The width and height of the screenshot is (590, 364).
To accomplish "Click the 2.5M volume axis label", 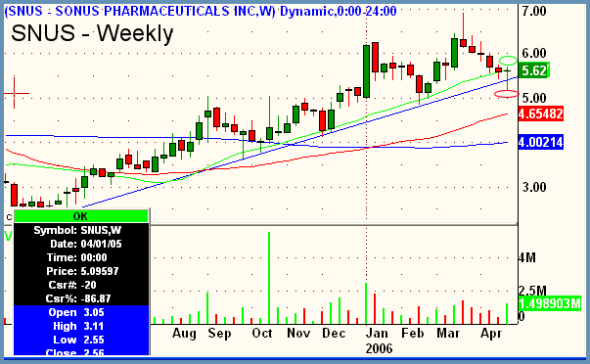I will coord(532,291).
